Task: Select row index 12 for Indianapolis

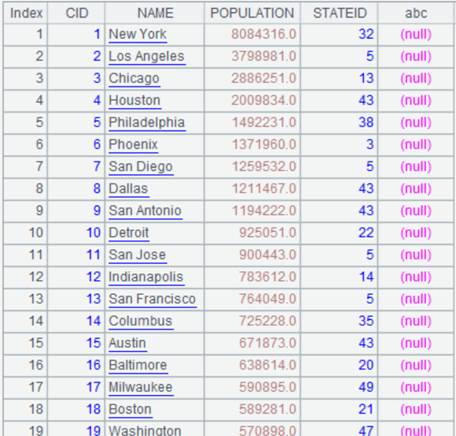Action: pyautogui.click(x=36, y=277)
